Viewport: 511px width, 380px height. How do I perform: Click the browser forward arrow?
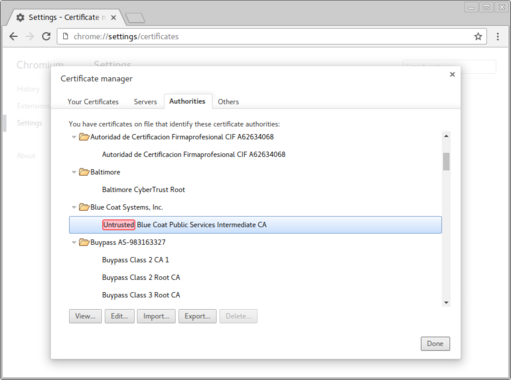click(x=30, y=36)
